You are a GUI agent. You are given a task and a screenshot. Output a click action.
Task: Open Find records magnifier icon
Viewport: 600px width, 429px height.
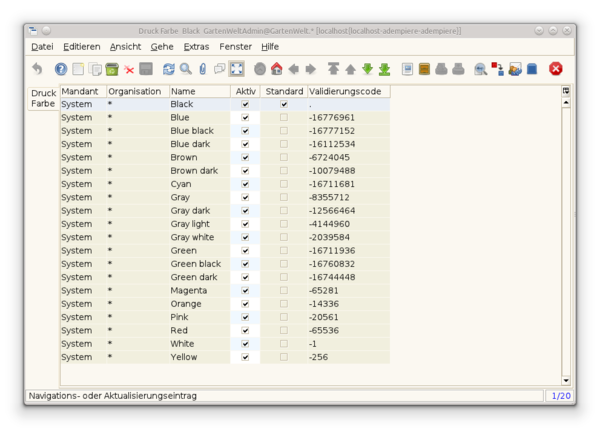pos(186,69)
